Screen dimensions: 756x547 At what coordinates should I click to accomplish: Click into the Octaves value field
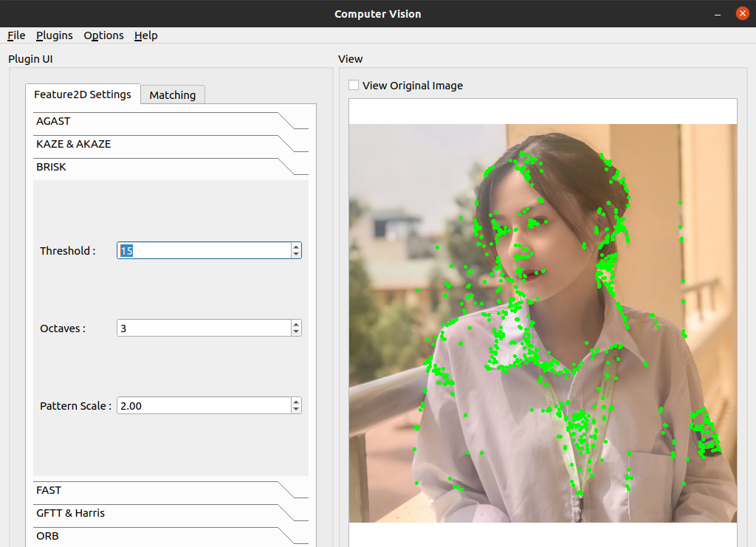coord(204,328)
